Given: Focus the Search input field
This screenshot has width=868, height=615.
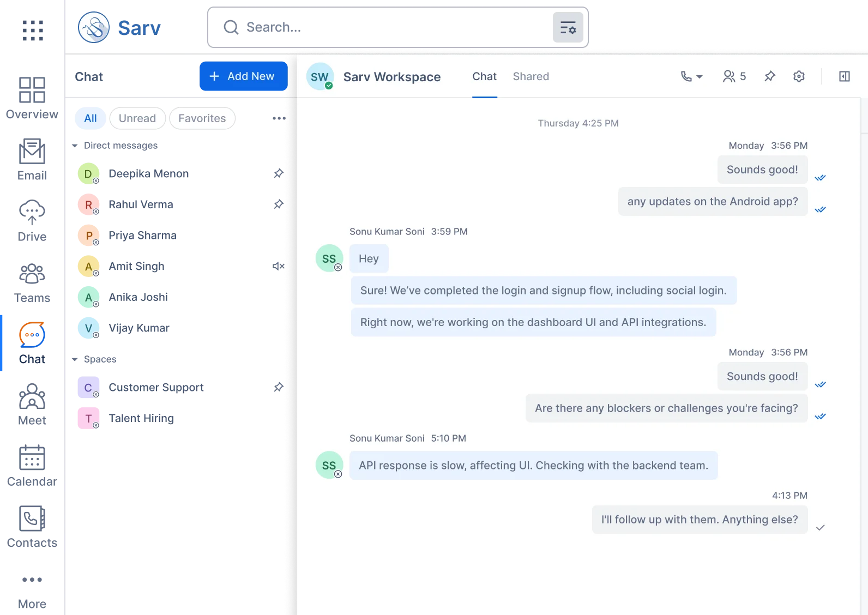Looking at the screenshot, I should coord(397,27).
